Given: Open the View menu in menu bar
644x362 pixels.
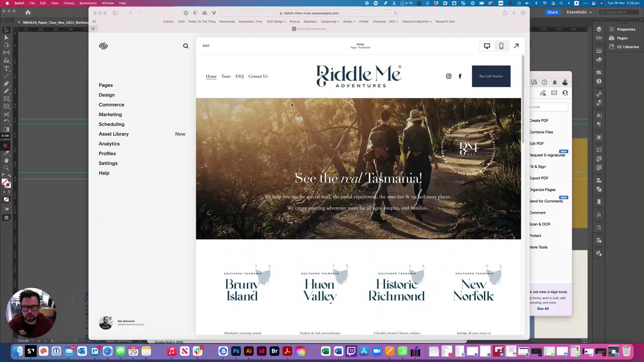Looking at the screenshot, I should [54, 3].
